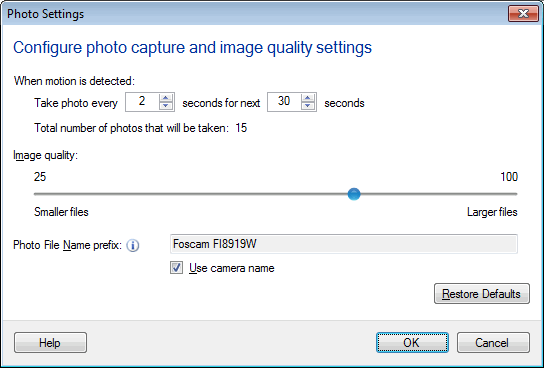Uncheck the Use camera name checkbox
Viewport: 544px width, 368px height.
coord(176,268)
